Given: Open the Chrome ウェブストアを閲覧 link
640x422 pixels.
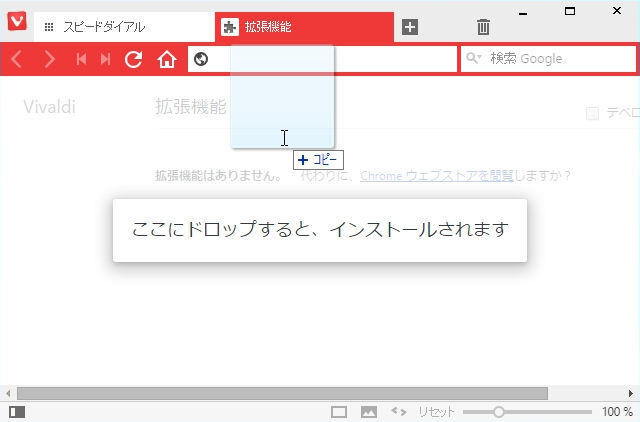Looking at the screenshot, I should (x=436, y=176).
